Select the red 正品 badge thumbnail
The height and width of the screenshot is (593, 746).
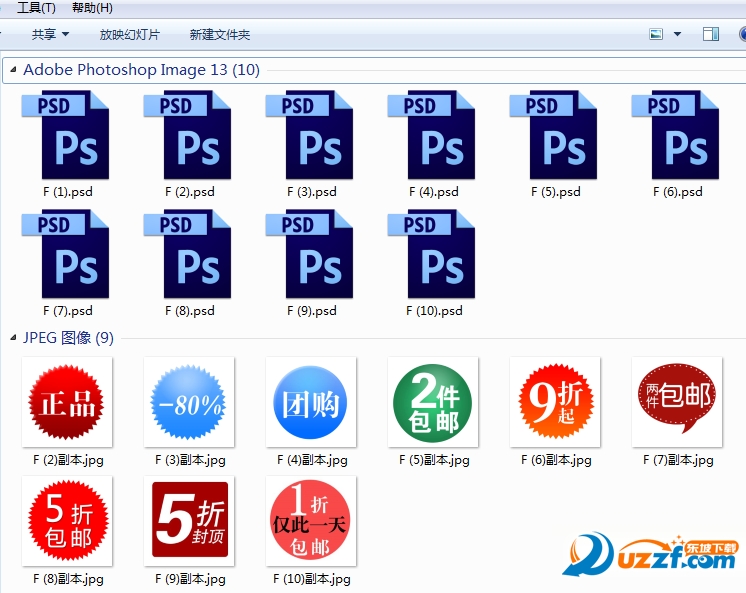(67, 402)
